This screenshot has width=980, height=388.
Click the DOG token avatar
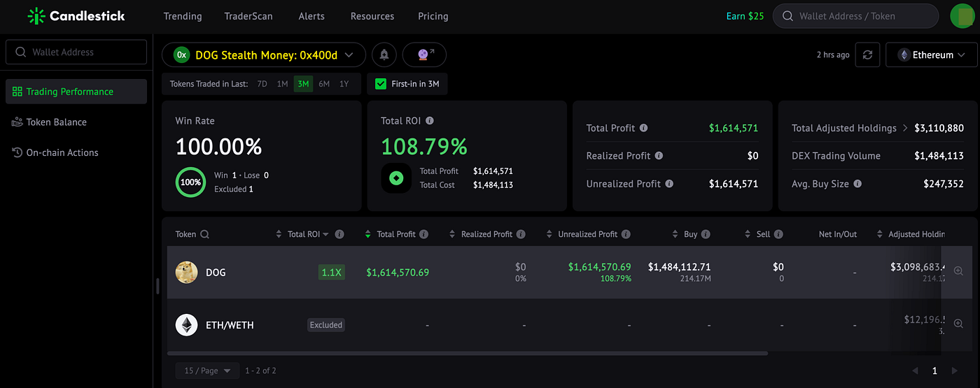pos(186,272)
